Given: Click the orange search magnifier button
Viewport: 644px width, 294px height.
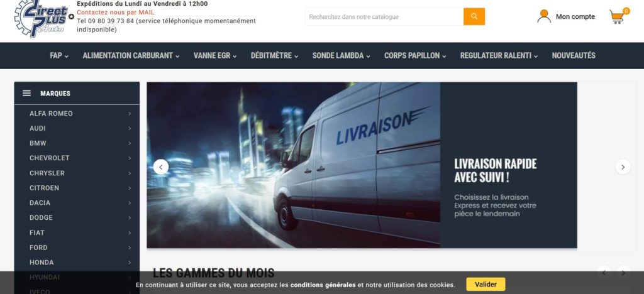Looking at the screenshot, I should [474, 16].
